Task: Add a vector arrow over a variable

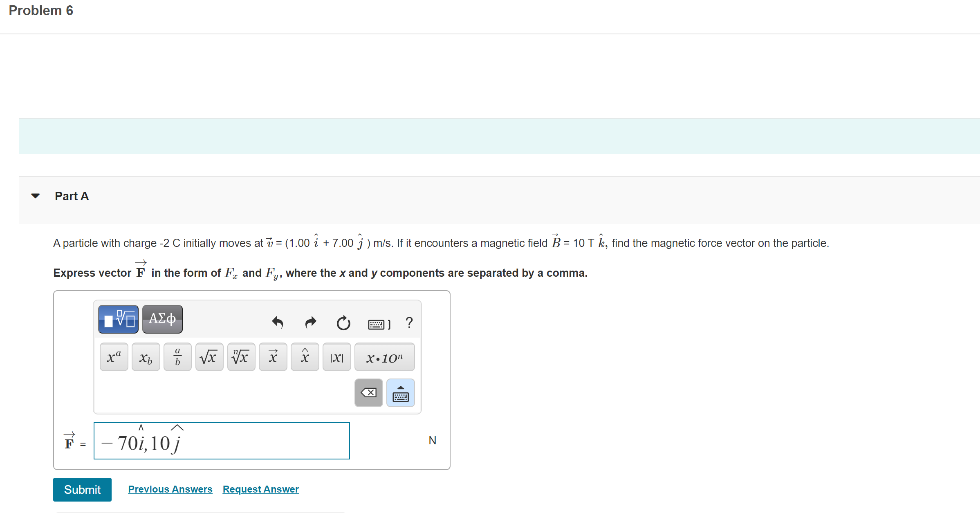Action: click(x=273, y=356)
